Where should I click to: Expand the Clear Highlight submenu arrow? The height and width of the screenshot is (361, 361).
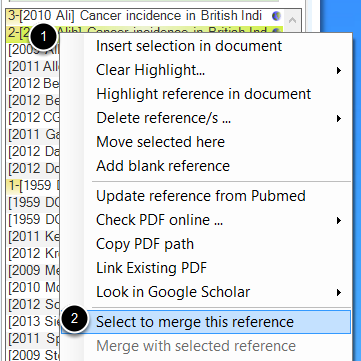click(339, 70)
